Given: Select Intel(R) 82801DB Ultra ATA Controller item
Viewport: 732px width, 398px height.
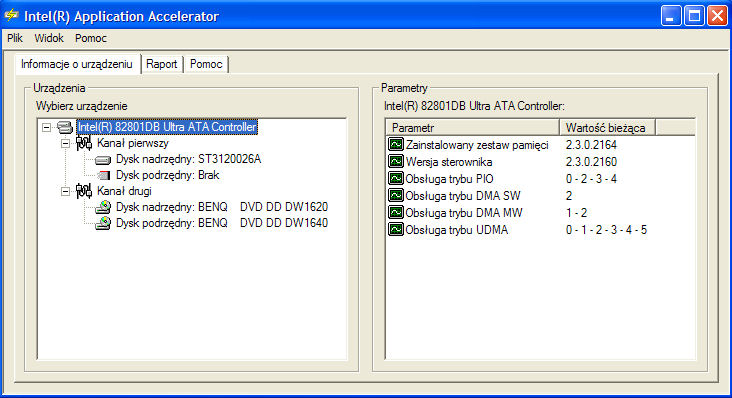Looking at the screenshot, I should (x=167, y=127).
